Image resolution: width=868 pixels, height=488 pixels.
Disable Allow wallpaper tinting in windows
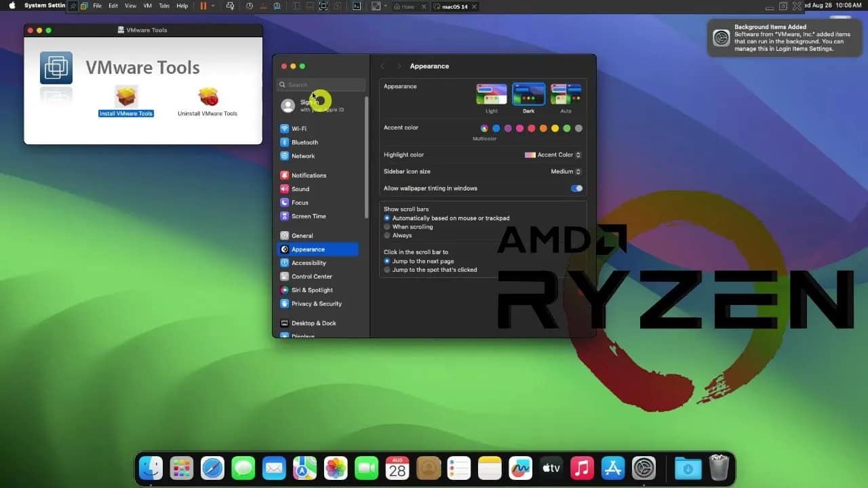576,188
